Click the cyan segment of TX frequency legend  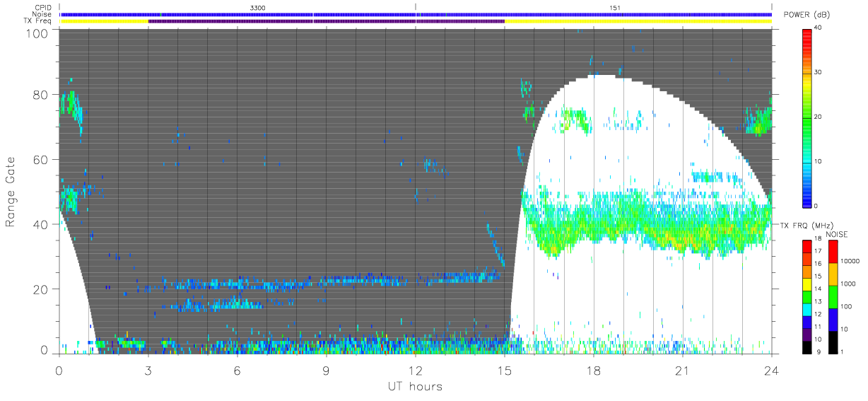click(x=807, y=309)
